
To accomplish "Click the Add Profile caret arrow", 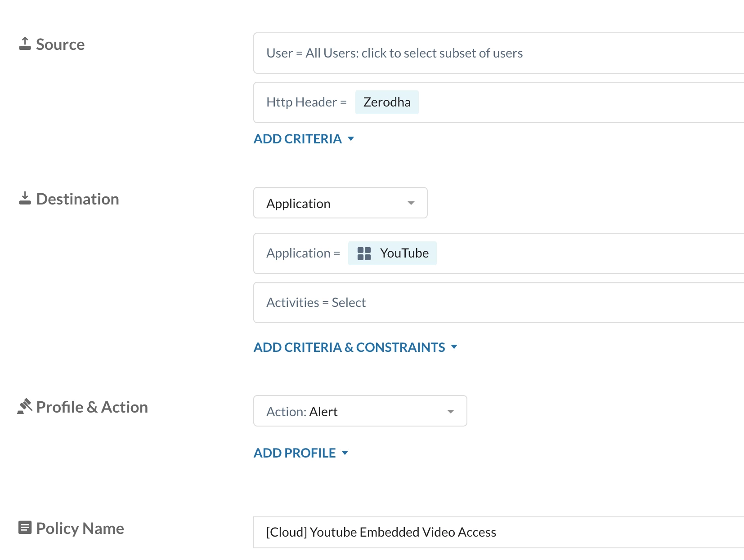I will click(345, 453).
